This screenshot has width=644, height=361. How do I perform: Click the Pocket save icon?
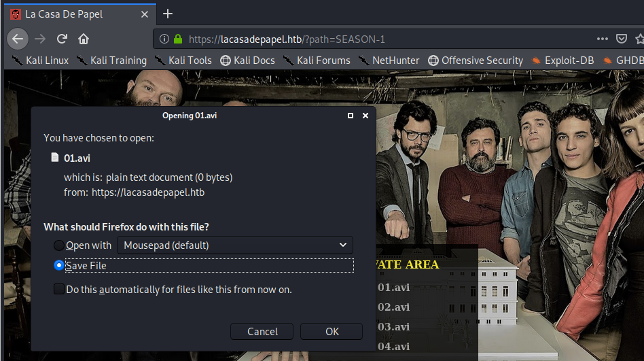621,39
